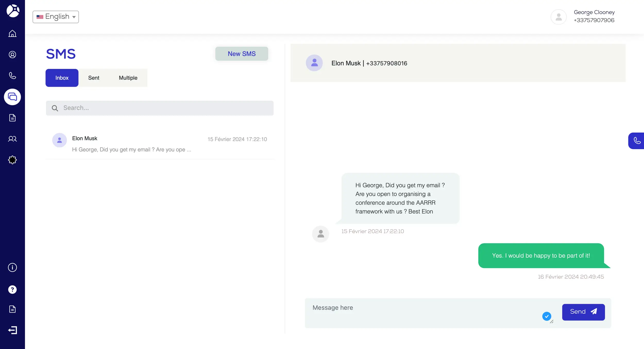This screenshot has height=349, width=644.
Task: Open the settings gear icon in sidebar
Action: coord(12,160)
